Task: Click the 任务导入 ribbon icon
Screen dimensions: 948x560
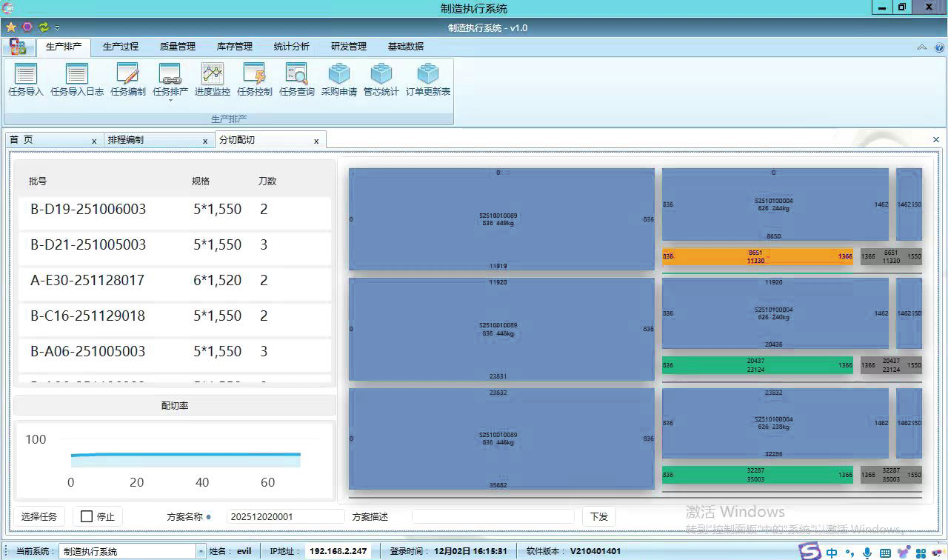Action: click(26, 75)
